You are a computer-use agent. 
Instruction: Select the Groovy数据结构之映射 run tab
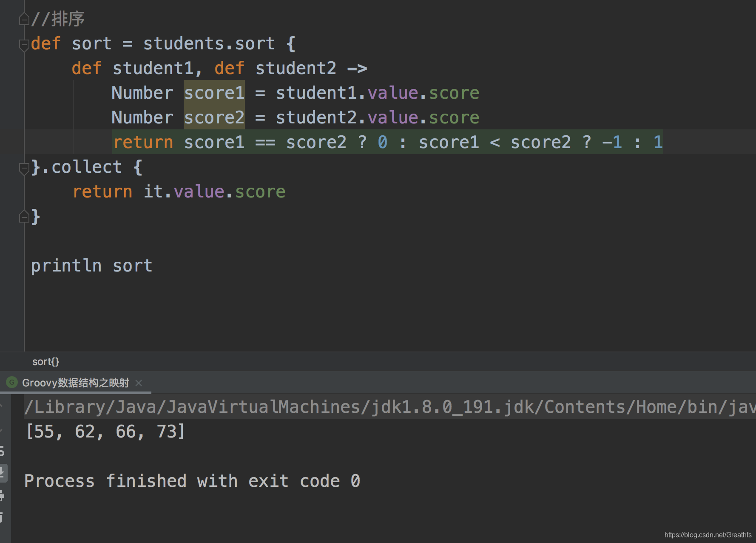[75, 383]
